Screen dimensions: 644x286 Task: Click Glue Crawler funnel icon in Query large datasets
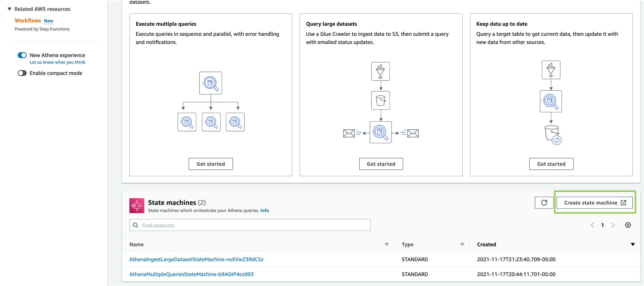380,71
